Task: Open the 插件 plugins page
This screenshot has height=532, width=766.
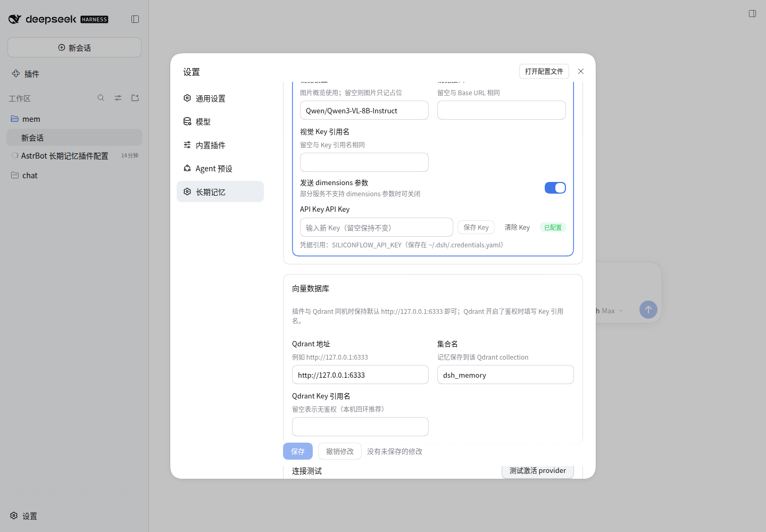Action: coord(74,74)
